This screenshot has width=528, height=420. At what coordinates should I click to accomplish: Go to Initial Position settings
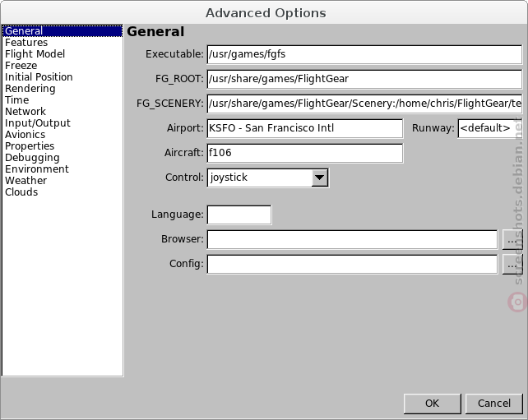tap(63, 76)
